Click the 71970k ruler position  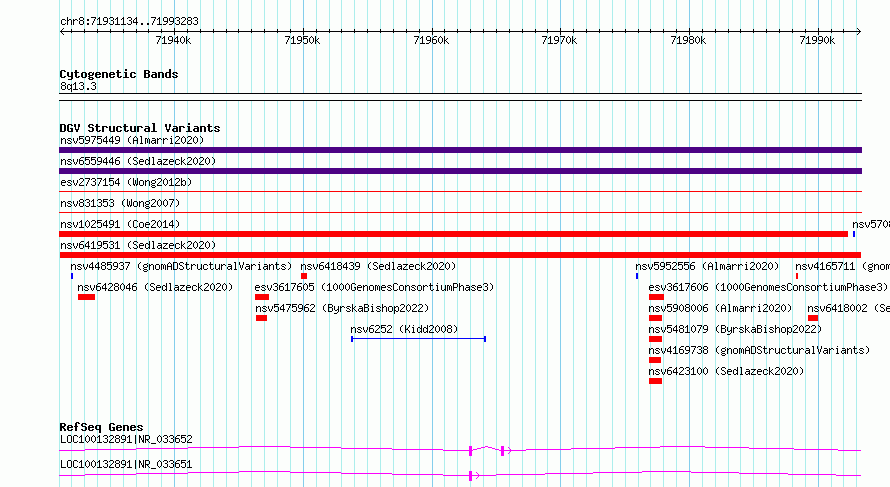[559, 40]
